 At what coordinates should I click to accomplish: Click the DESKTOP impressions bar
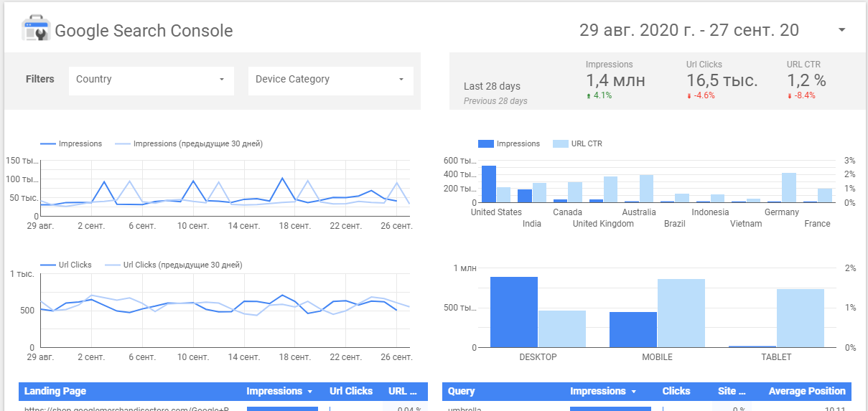tap(514, 312)
